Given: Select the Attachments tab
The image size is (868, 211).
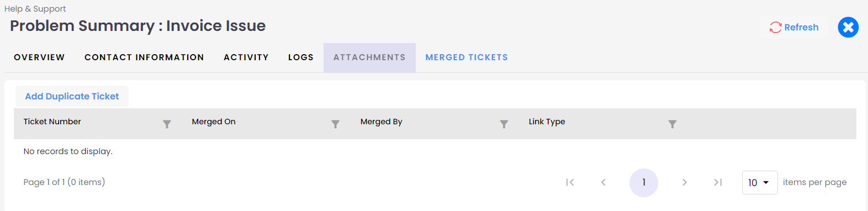Looking at the screenshot, I should point(369,57).
